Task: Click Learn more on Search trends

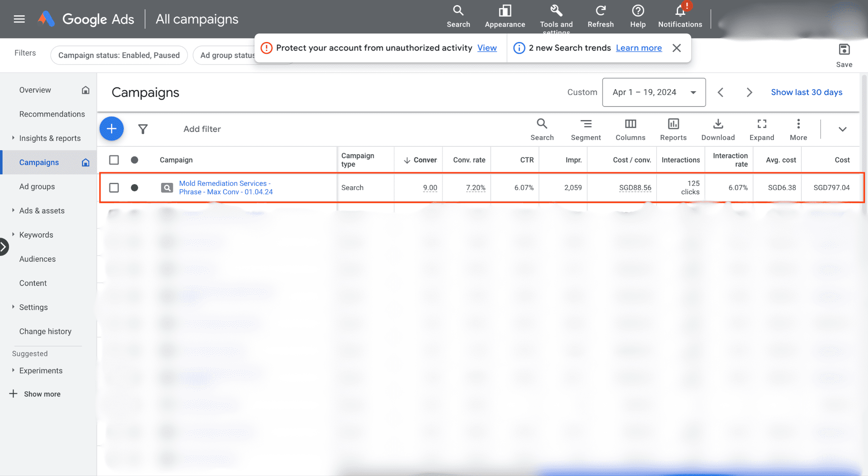Action: click(x=638, y=48)
